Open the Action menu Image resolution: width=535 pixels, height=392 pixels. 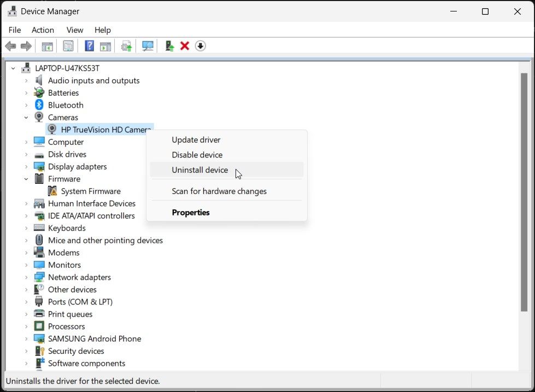(43, 30)
